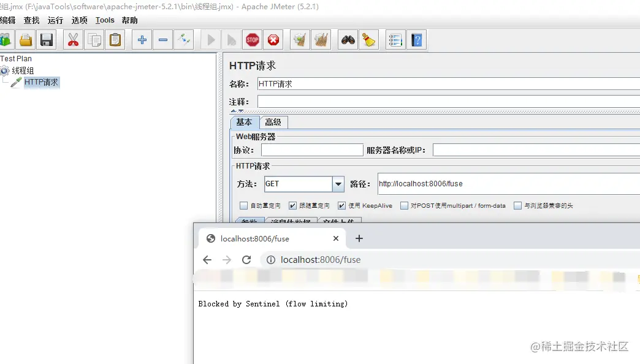Click the 路径 field with localhost URL

point(509,184)
